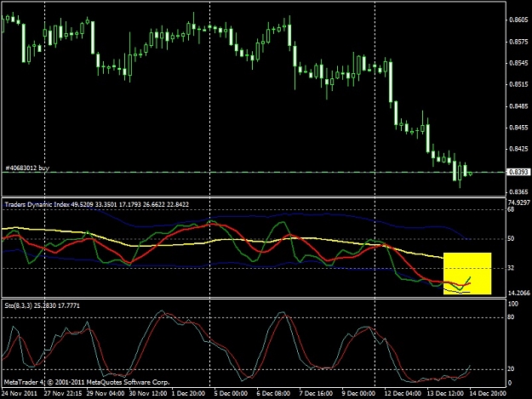Click the 29 Nov 04:00 time label
Screen dimensions: 532x399
106,394
